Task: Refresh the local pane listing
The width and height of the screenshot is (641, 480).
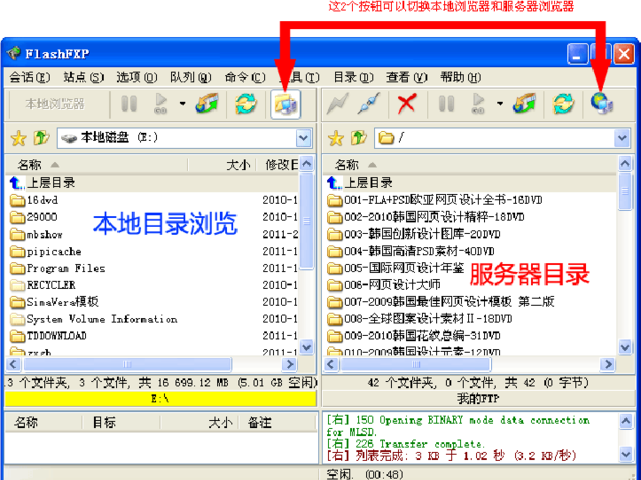Action: pyautogui.click(x=245, y=104)
